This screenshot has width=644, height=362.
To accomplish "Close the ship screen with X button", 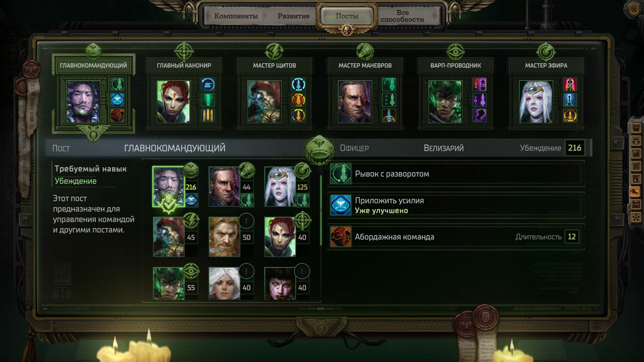I will pyautogui.click(x=634, y=9).
